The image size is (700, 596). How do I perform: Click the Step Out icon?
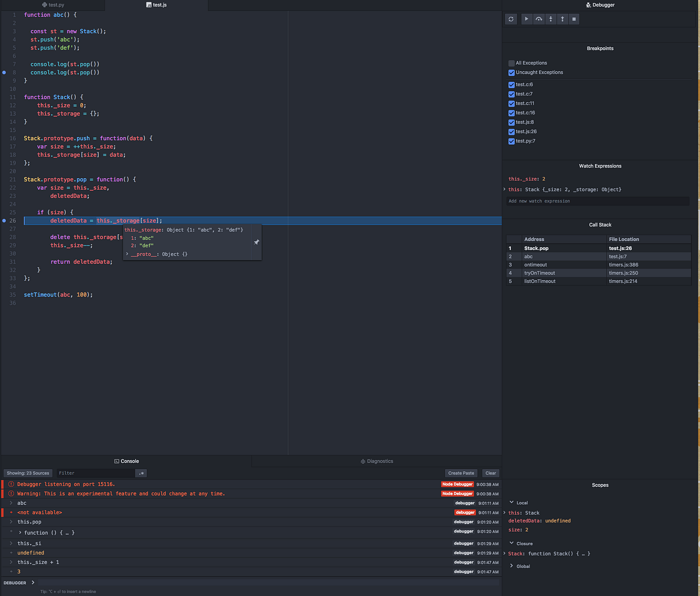pyautogui.click(x=562, y=19)
